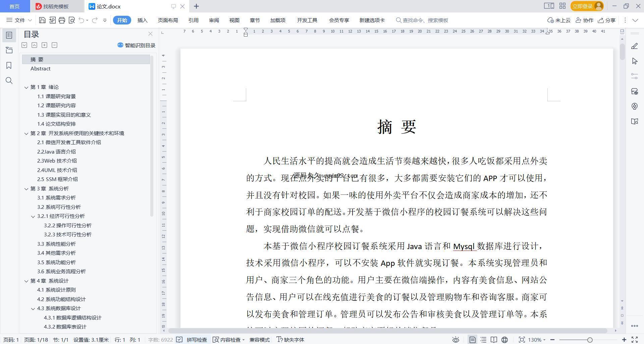The width and height of the screenshot is (644, 344).
Task: Open the outline panel icon in left sidebar
Action: [9, 35]
